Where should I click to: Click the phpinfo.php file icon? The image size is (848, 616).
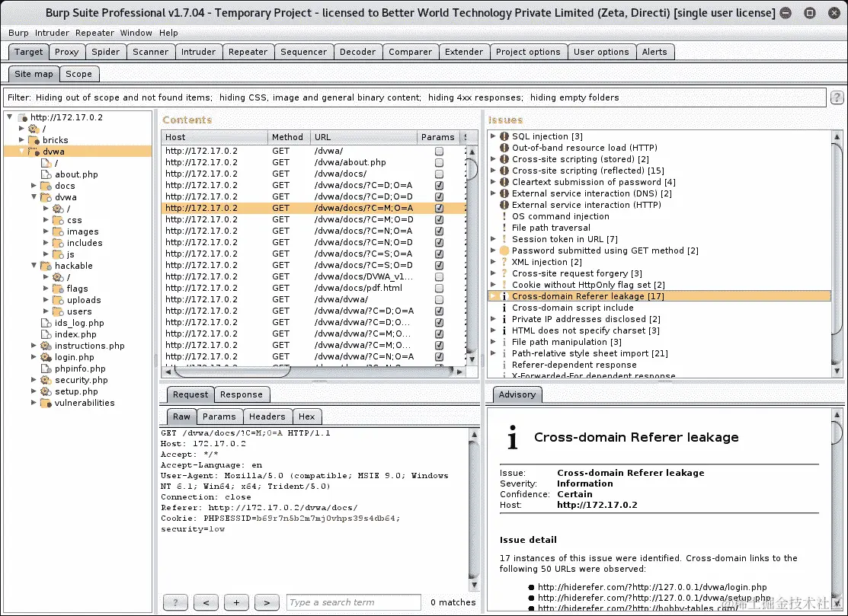click(46, 369)
